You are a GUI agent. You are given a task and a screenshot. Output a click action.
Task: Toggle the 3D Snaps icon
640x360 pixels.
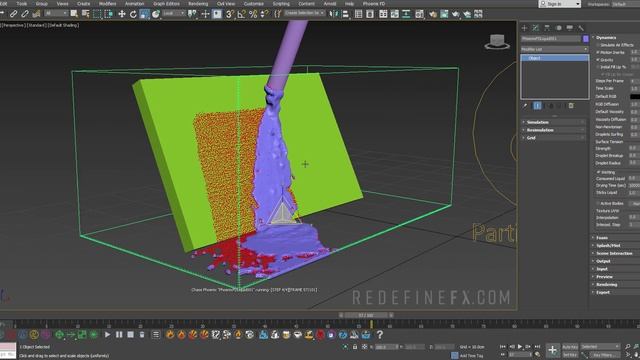click(x=230, y=14)
